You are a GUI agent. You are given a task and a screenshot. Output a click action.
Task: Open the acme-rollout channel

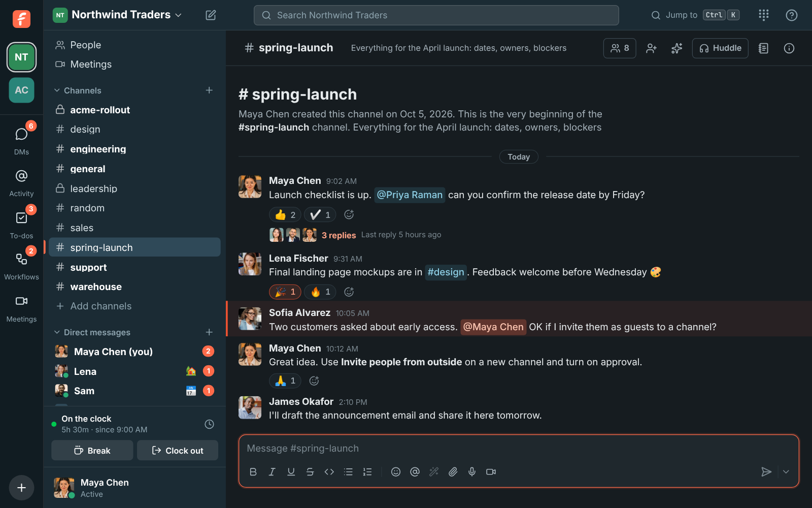pyautogui.click(x=134, y=110)
